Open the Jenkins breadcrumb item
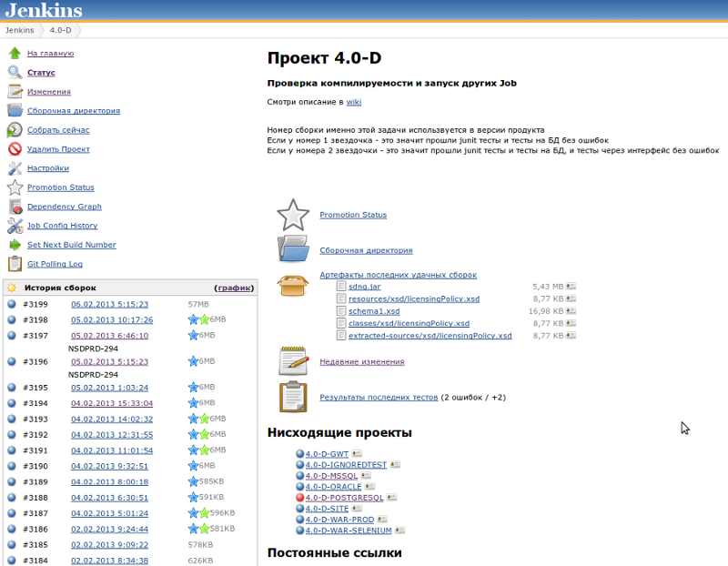The image size is (728, 566). (19, 30)
